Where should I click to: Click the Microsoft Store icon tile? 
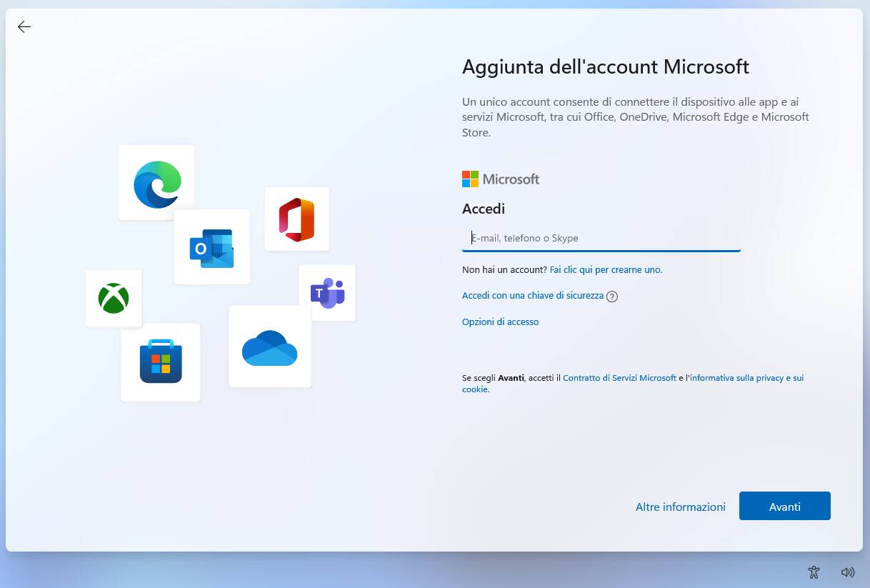click(161, 362)
